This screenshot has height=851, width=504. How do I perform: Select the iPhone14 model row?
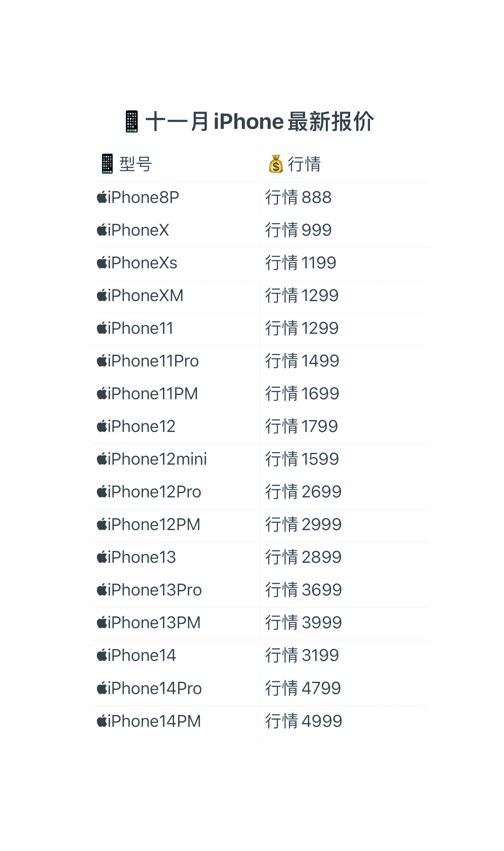coord(260,656)
